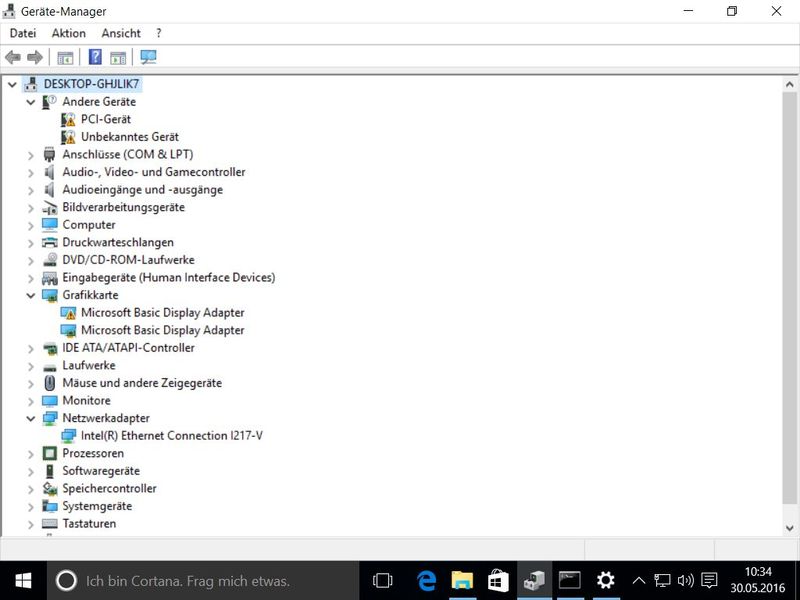Expand the Monitore category
The height and width of the screenshot is (600, 800).
coord(31,401)
